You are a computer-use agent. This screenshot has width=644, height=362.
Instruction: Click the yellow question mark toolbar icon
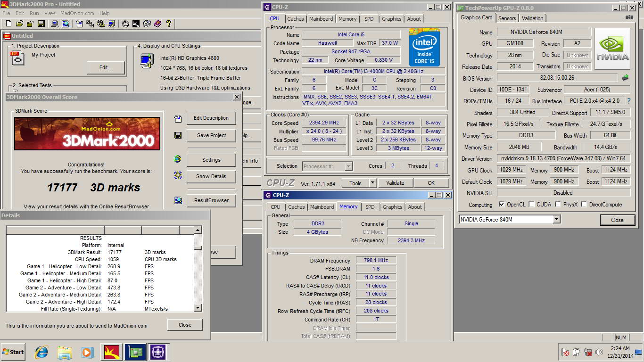(x=168, y=24)
